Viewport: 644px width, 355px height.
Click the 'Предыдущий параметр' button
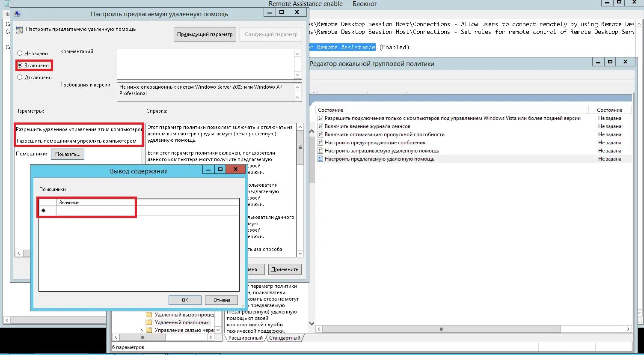click(x=205, y=34)
